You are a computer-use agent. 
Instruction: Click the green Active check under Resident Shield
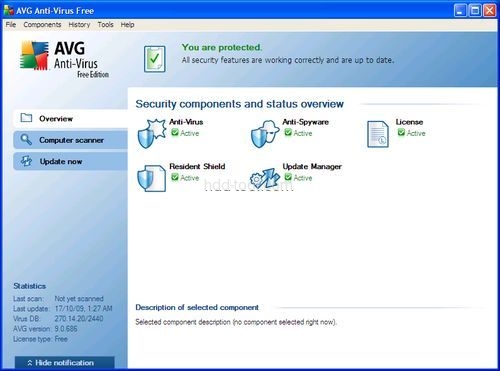point(175,177)
